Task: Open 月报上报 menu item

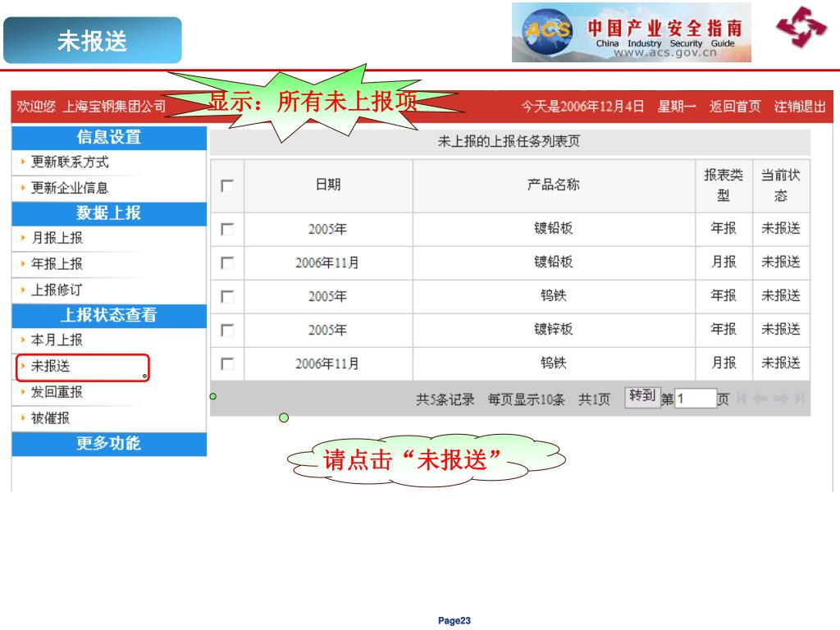Action: [57, 238]
